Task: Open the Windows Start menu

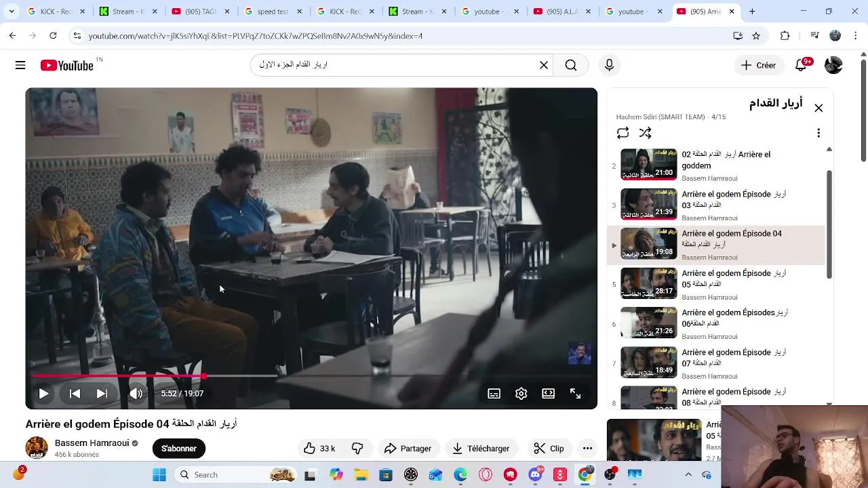Action: 159,474
